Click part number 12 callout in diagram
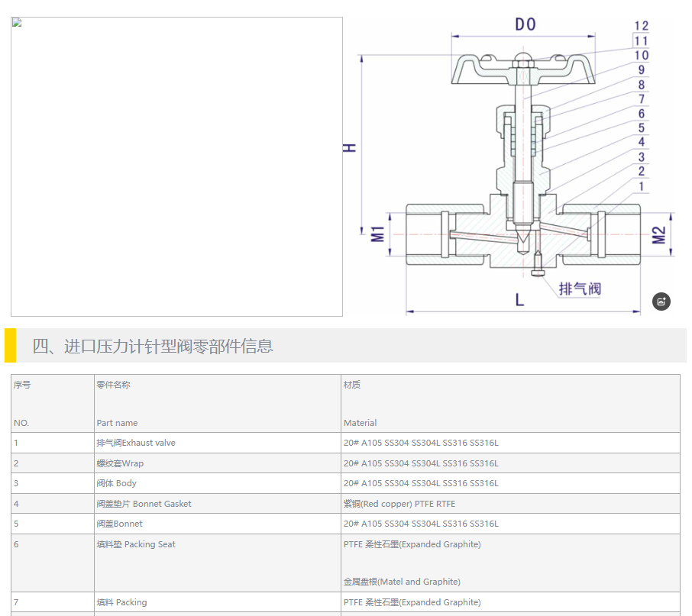Viewport: 692px width, 616px height. click(x=641, y=26)
